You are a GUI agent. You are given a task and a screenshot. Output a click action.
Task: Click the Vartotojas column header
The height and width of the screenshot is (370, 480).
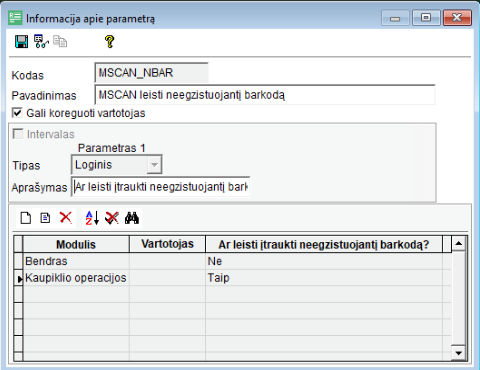[167, 244]
